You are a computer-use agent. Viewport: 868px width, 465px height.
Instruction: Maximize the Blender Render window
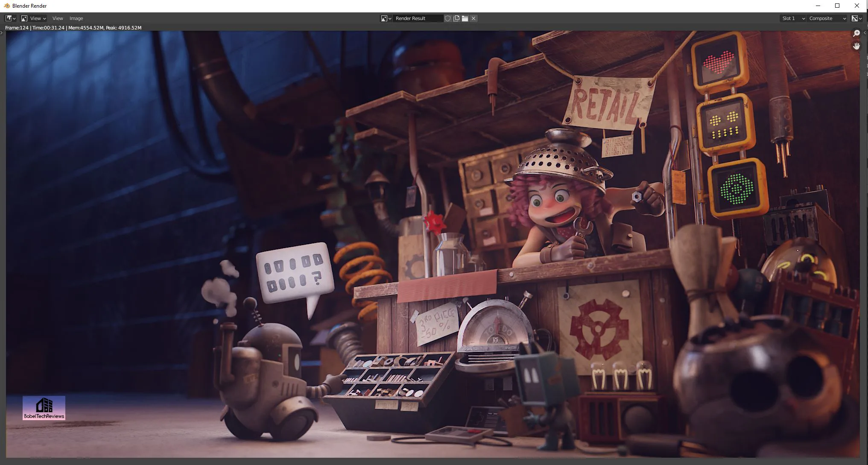(837, 6)
